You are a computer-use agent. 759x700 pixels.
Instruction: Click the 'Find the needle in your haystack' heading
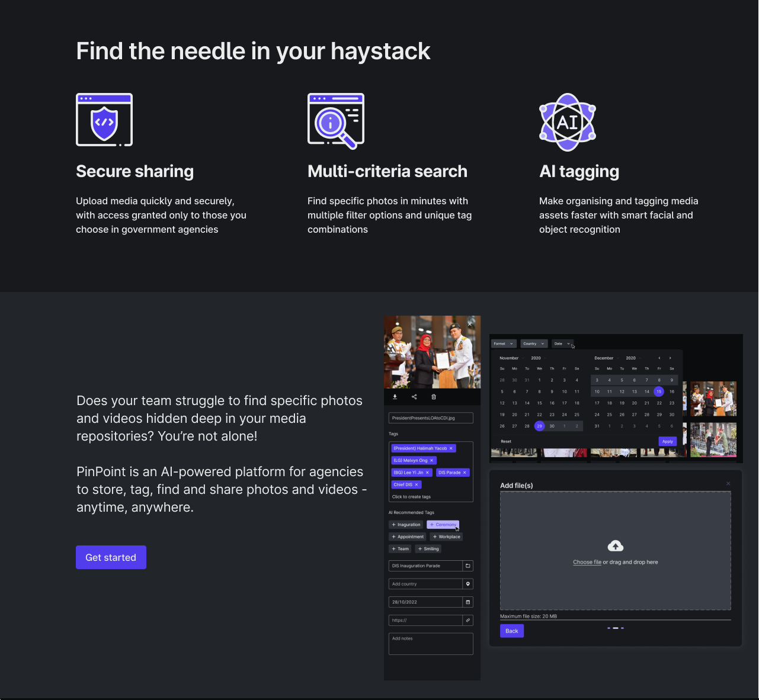coord(253,52)
